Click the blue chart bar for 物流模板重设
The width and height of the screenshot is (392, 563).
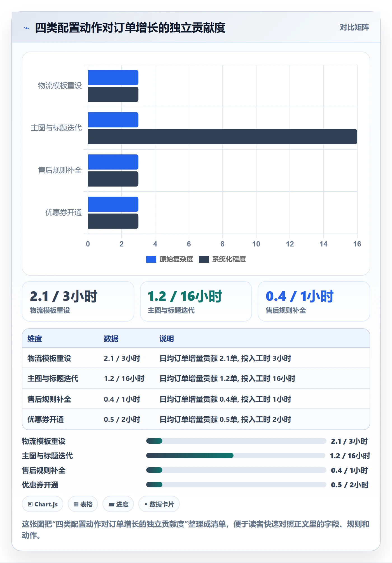point(113,78)
